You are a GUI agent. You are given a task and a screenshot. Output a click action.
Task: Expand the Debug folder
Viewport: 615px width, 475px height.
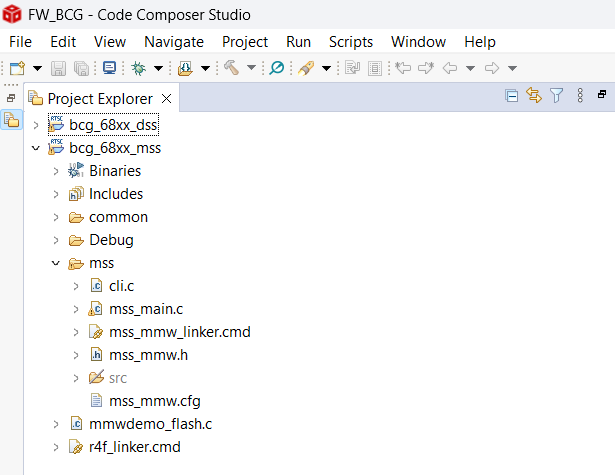tap(56, 240)
